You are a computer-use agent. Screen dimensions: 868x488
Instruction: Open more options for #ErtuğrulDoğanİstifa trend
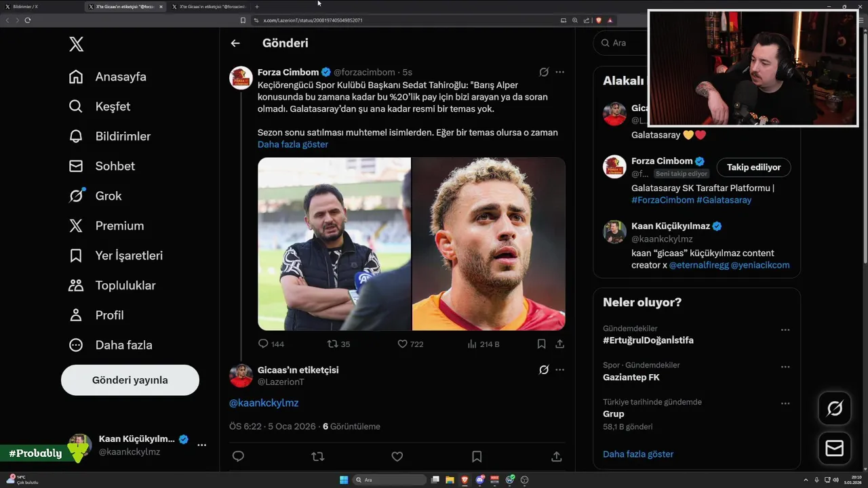(785, 330)
